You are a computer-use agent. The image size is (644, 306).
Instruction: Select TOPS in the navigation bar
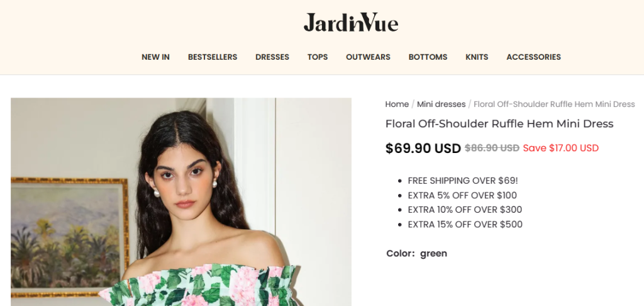tap(318, 57)
